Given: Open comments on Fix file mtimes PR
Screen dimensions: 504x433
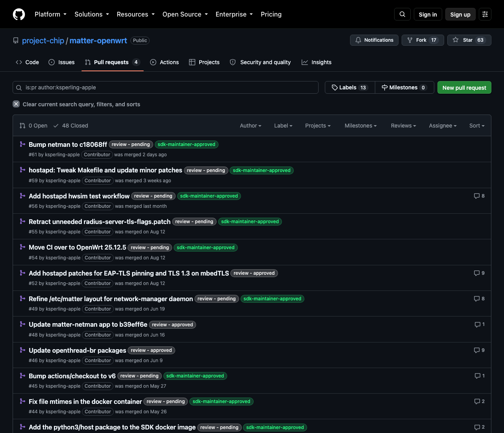Looking at the screenshot, I should pos(479,402).
